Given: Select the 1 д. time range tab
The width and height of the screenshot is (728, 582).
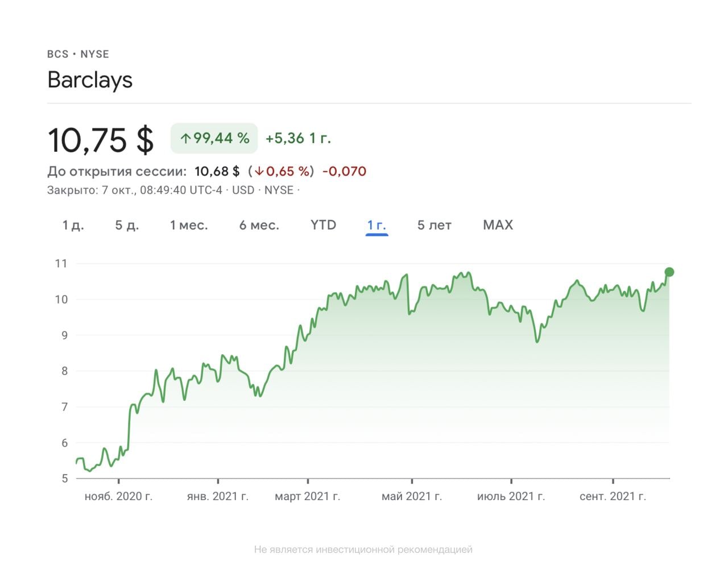Looking at the screenshot, I should pos(73,225).
